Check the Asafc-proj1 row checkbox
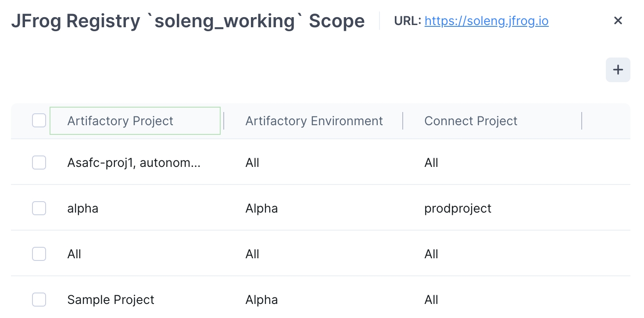The width and height of the screenshot is (644, 318). tap(39, 163)
